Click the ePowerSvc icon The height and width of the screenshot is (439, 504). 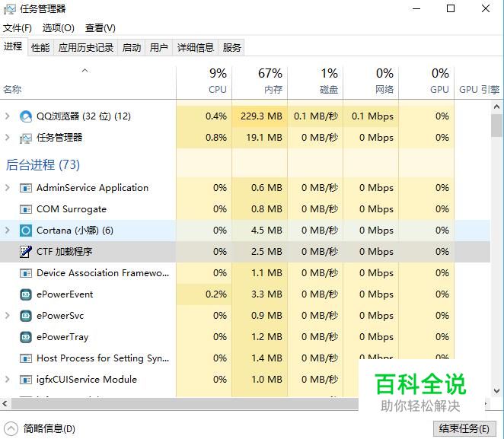tap(26, 316)
